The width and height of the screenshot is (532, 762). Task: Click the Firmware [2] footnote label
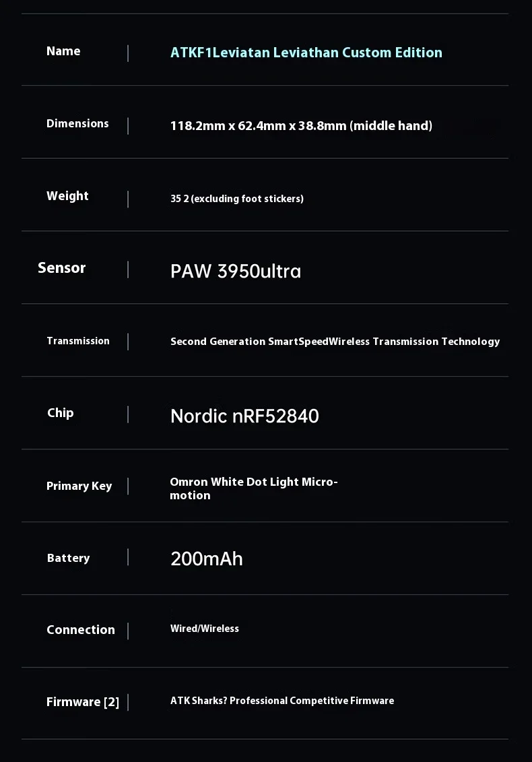tap(83, 702)
